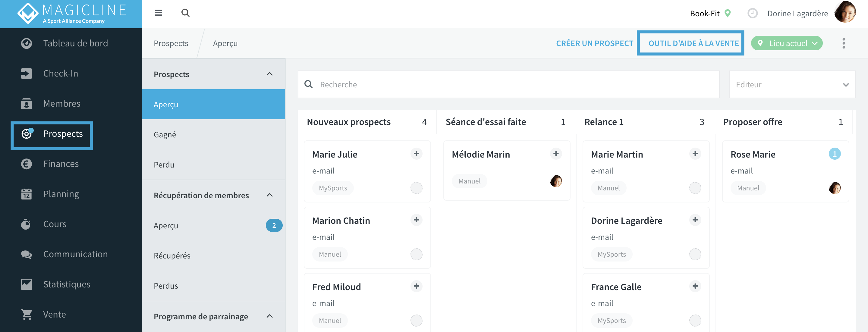Click the MAGICLINE logo
The height and width of the screenshot is (332, 868).
[x=71, y=14]
